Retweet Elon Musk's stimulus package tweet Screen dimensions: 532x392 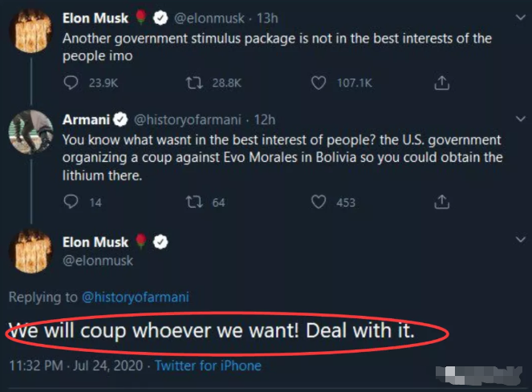193,83
